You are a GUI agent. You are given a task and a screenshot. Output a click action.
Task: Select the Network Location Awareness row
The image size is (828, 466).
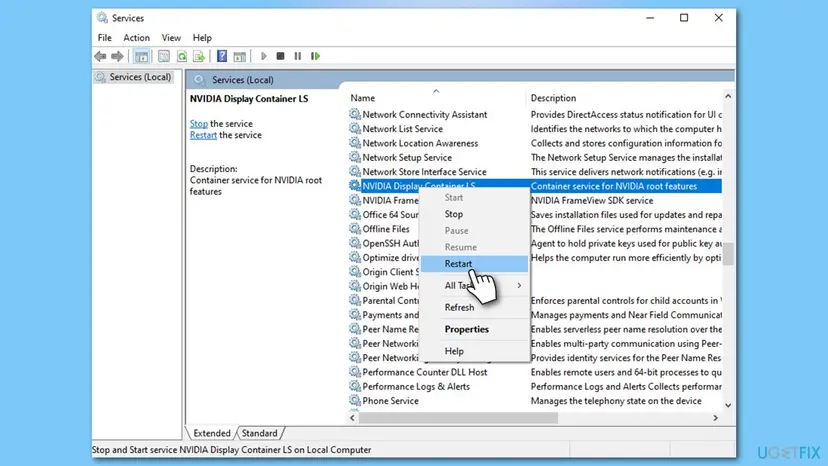click(535, 143)
